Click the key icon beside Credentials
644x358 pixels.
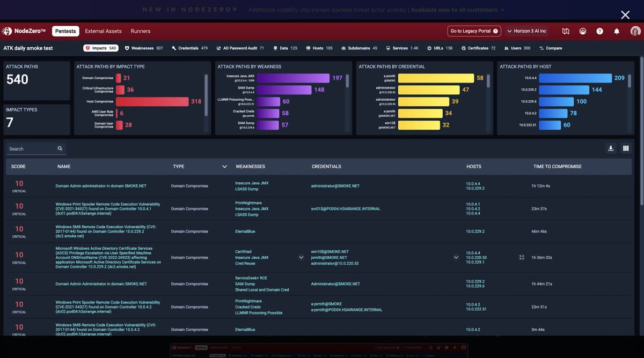click(x=174, y=48)
